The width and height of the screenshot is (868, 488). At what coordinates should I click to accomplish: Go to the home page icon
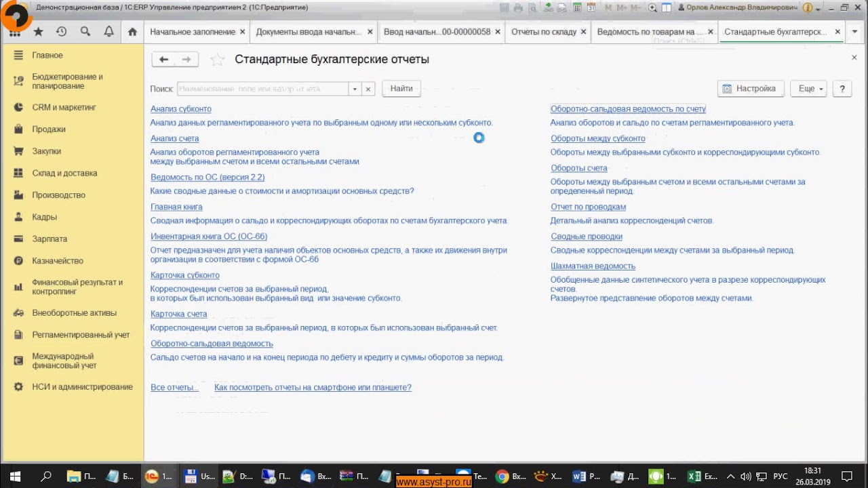tap(132, 32)
